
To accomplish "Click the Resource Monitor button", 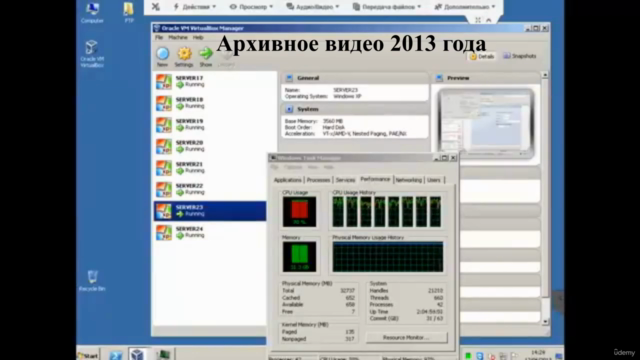I will pos(407,338).
